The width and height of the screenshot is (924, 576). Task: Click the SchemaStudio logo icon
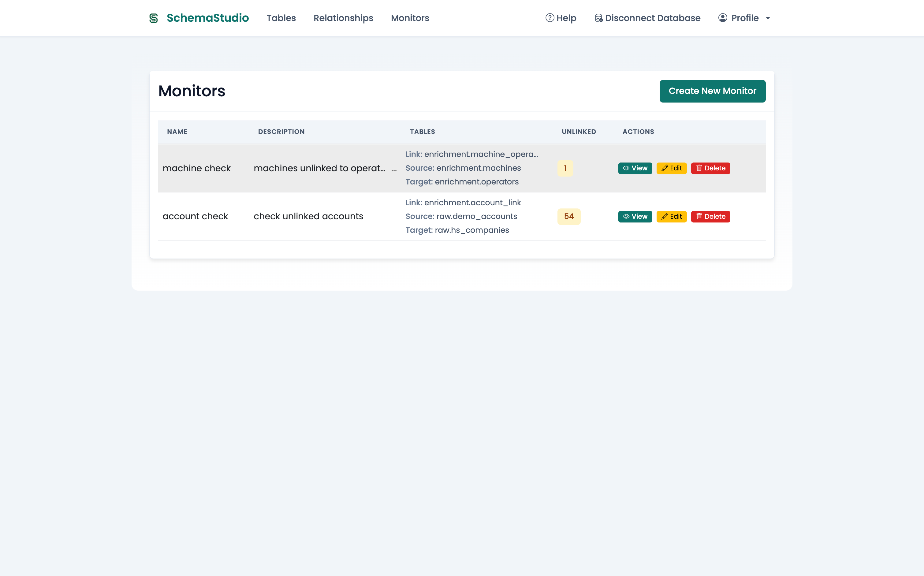tap(154, 18)
